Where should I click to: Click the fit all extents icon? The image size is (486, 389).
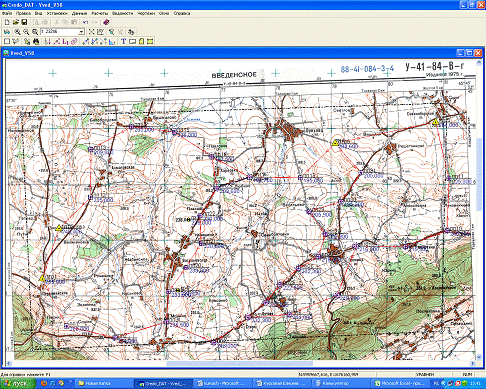pos(91,32)
